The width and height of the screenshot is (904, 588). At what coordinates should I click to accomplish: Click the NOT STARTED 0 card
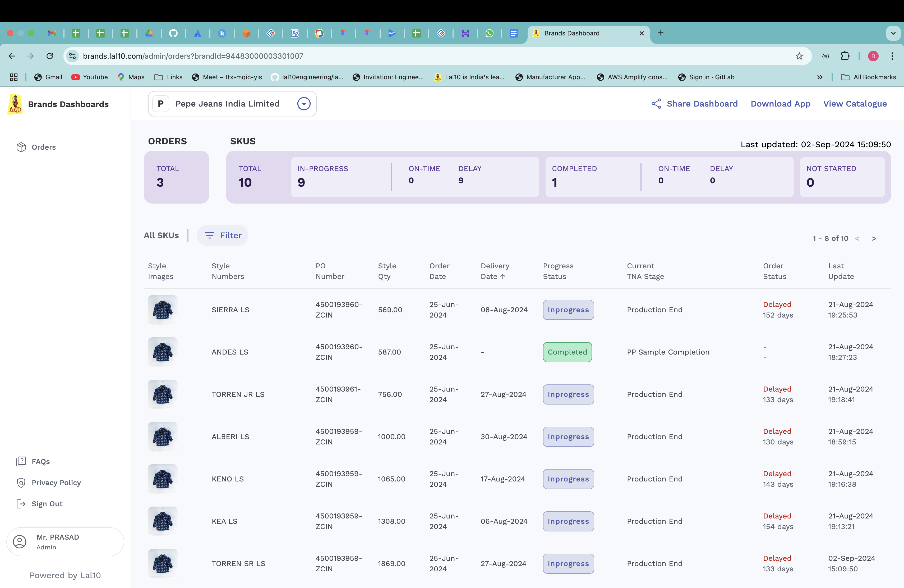(842, 177)
